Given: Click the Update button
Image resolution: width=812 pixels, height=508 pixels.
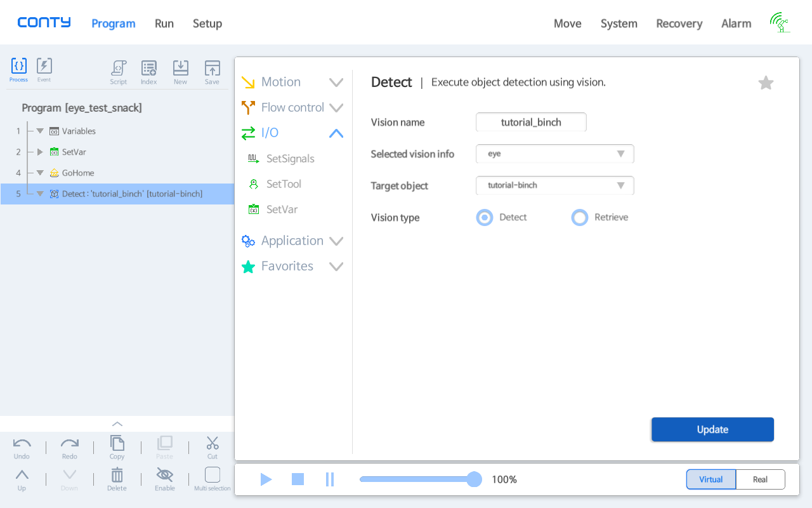Looking at the screenshot, I should click(712, 429).
